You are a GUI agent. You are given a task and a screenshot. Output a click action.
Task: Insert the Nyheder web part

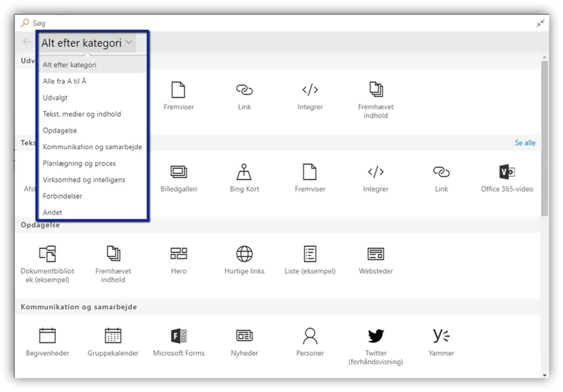point(244,342)
